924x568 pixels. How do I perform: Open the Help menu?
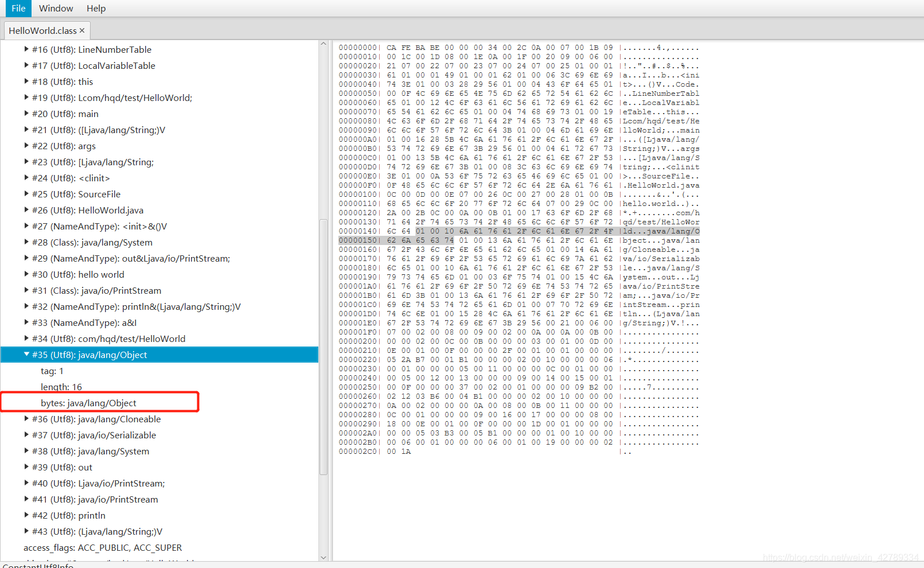click(96, 9)
